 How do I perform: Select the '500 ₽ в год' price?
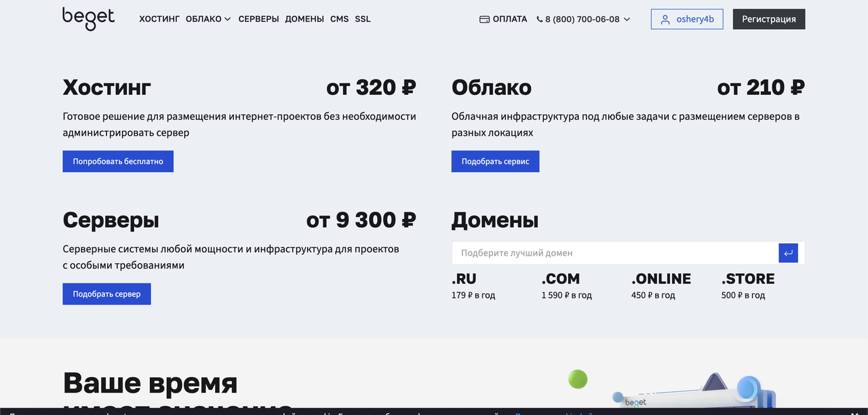coord(743,296)
